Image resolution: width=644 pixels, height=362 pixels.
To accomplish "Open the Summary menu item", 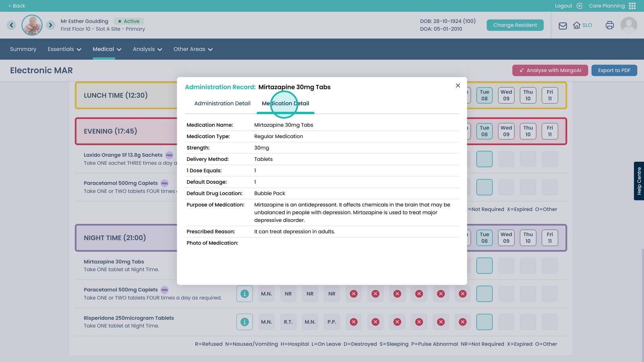I will point(23,49).
